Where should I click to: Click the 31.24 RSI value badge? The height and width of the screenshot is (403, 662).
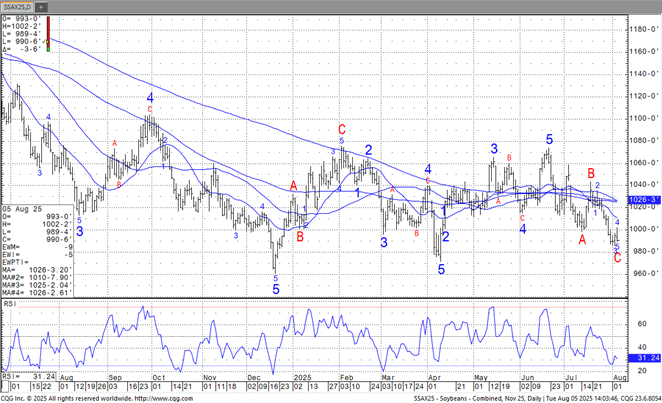(x=644, y=359)
